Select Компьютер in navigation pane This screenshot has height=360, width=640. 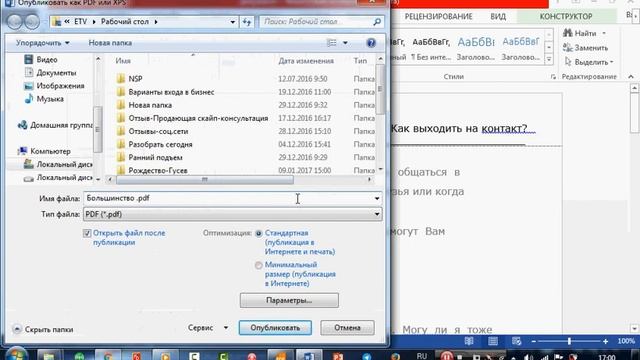pyautogui.click(x=44, y=151)
